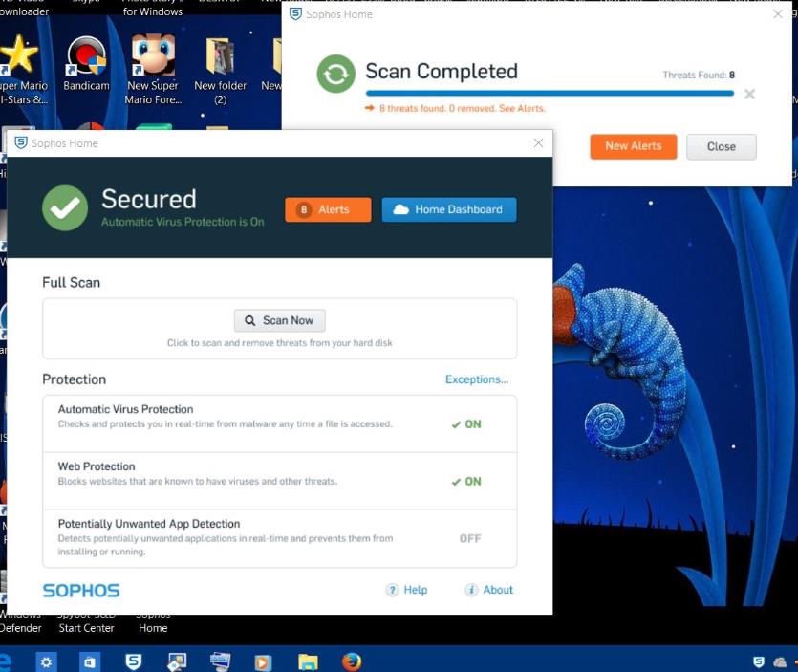798x672 pixels.
Task: Click 'Click to scan and remove threats' text
Action: 279,342
